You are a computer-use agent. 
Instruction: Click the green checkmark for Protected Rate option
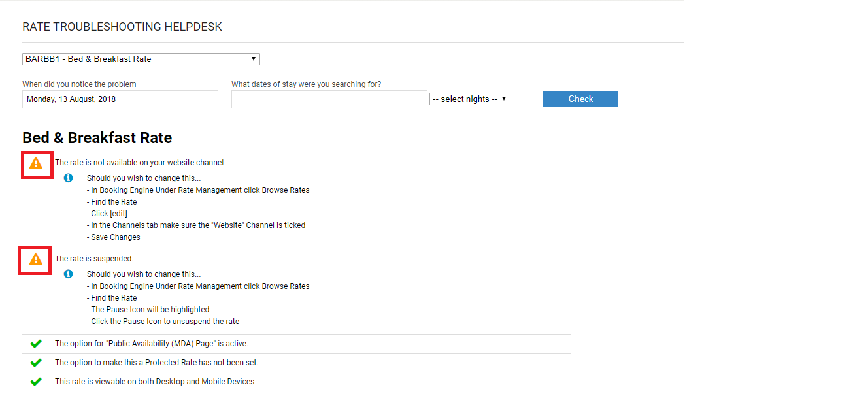click(36, 363)
